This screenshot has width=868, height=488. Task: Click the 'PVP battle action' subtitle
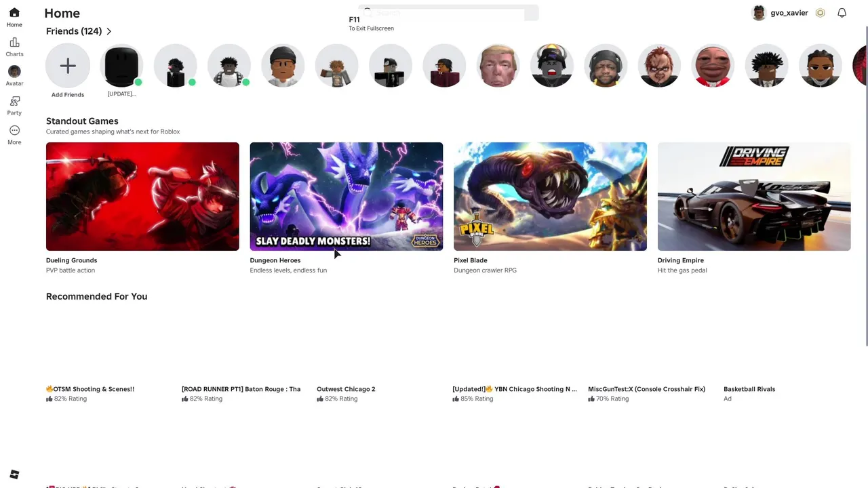coord(71,270)
